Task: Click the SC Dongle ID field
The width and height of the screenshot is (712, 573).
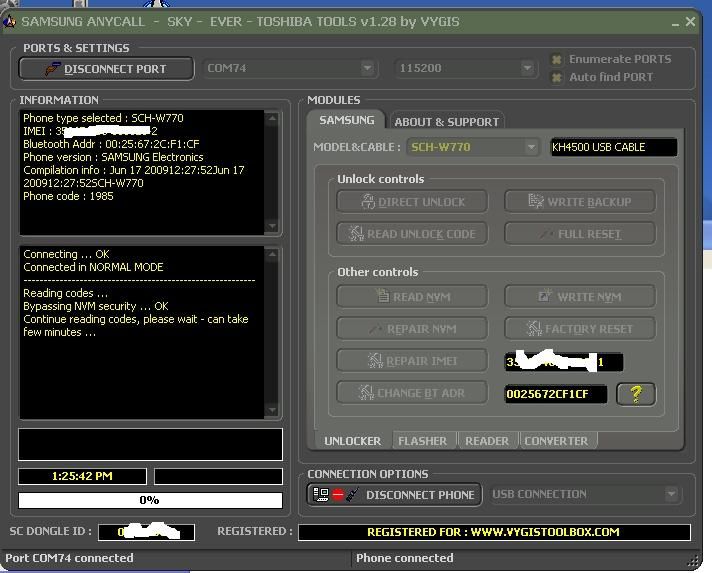Action: pyautogui.click(x=146, y=532)
